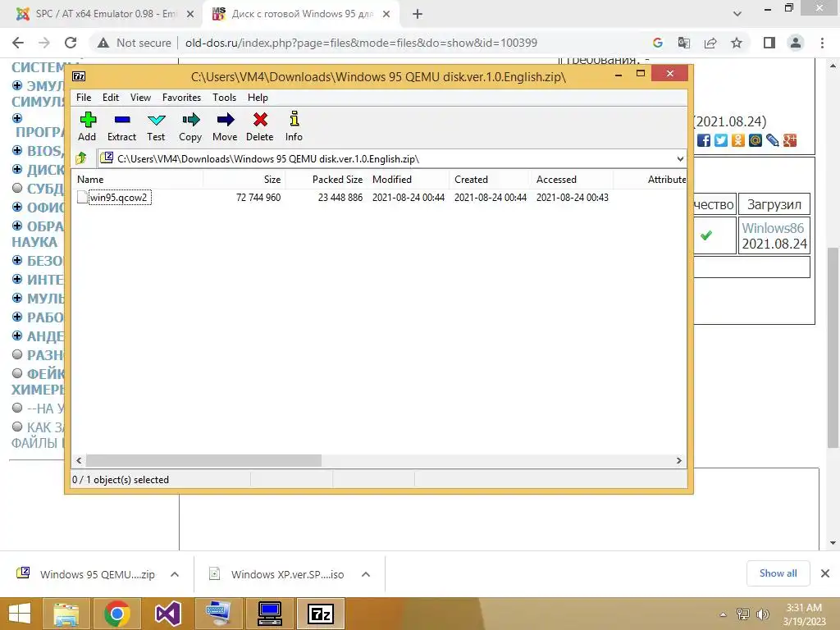
Task: Click the win95.qcow2 file icon
Action: point(82,197)
